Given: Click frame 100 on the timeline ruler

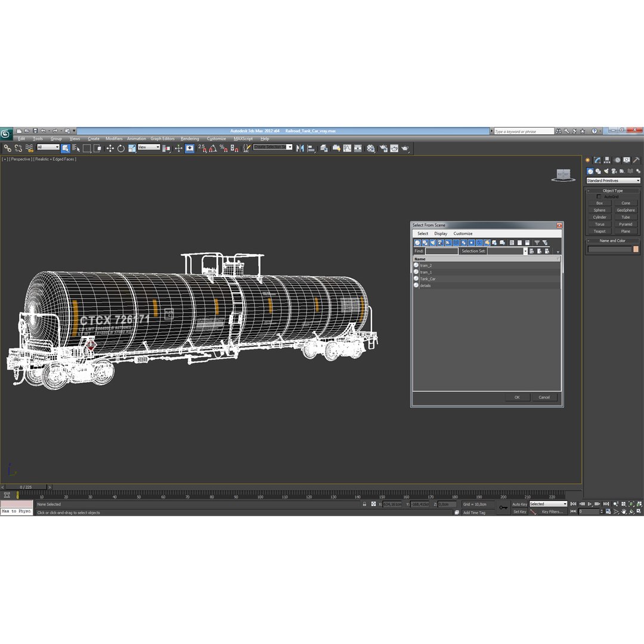Looking at the screenshot, I should 261,496.
